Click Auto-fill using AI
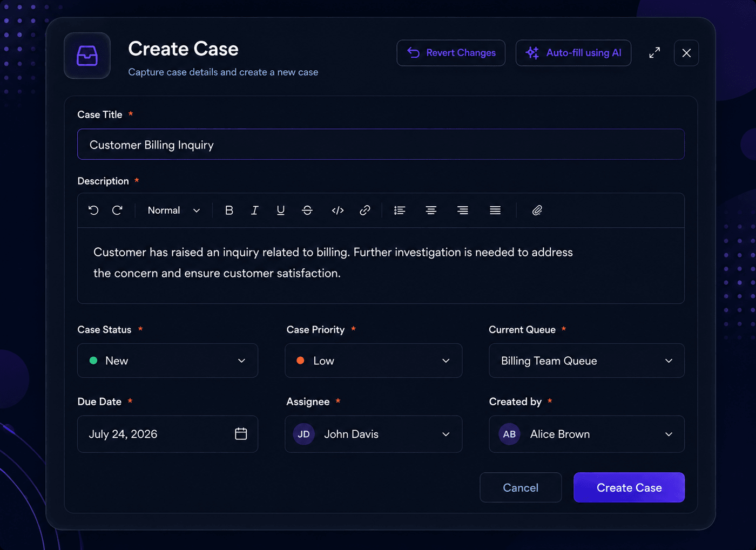 (x=573, y=53)
